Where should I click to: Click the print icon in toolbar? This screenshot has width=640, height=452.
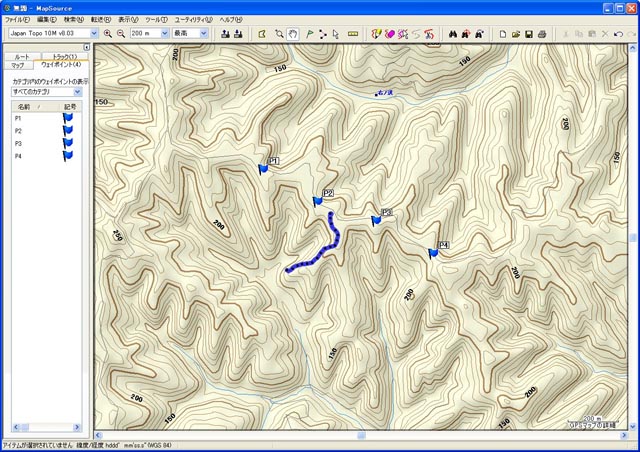(541, 33)
